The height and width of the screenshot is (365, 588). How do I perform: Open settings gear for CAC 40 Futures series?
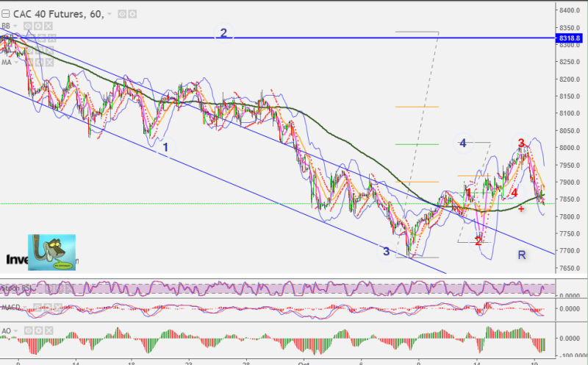[x=132, y=14]
